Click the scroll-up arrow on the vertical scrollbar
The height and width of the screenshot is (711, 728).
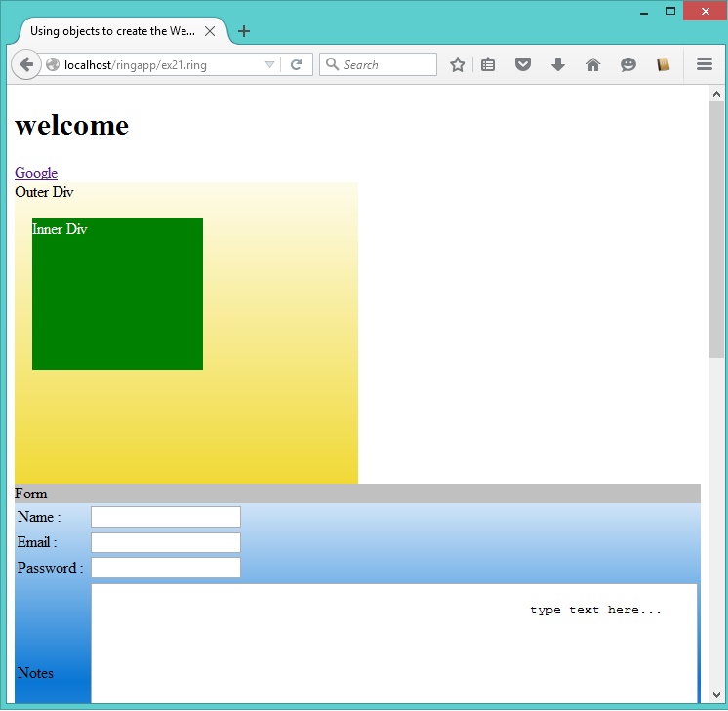[717, 95]
